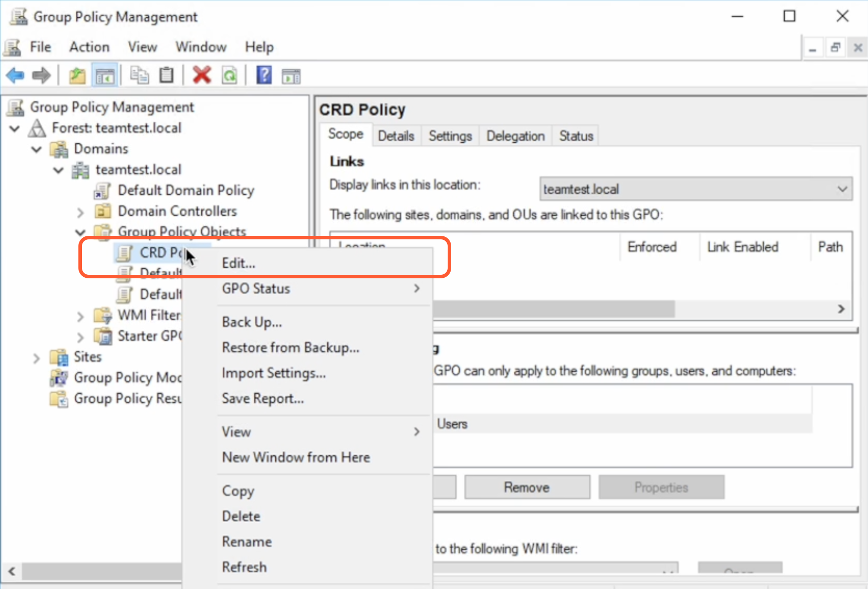Collapse the Forest: teamtest.local node

coord(15,129)
